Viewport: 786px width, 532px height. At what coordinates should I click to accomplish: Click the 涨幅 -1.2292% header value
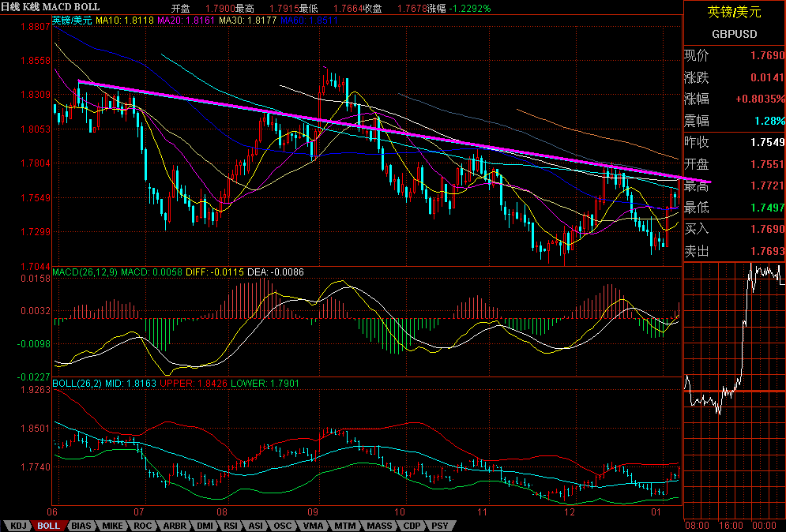(x=459, y=9)
